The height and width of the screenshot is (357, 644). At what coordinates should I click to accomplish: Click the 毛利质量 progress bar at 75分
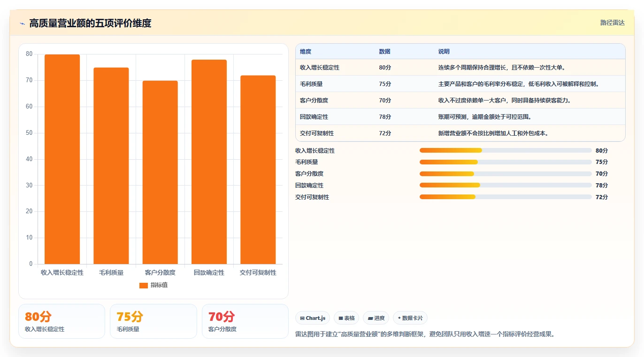click(506, 162)
